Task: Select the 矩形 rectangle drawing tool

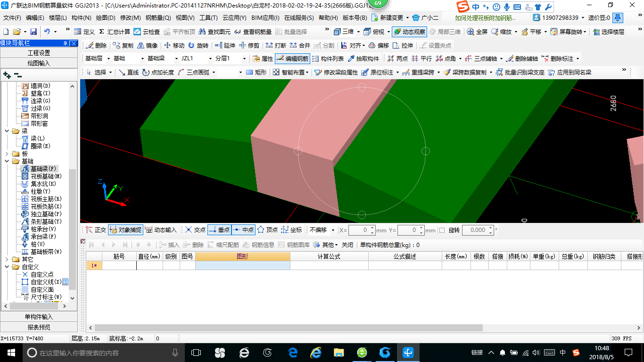Action: 256,72
